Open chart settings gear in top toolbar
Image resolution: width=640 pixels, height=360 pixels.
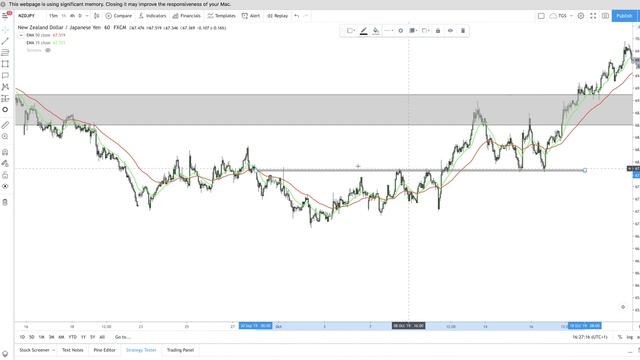pos(581,16)
